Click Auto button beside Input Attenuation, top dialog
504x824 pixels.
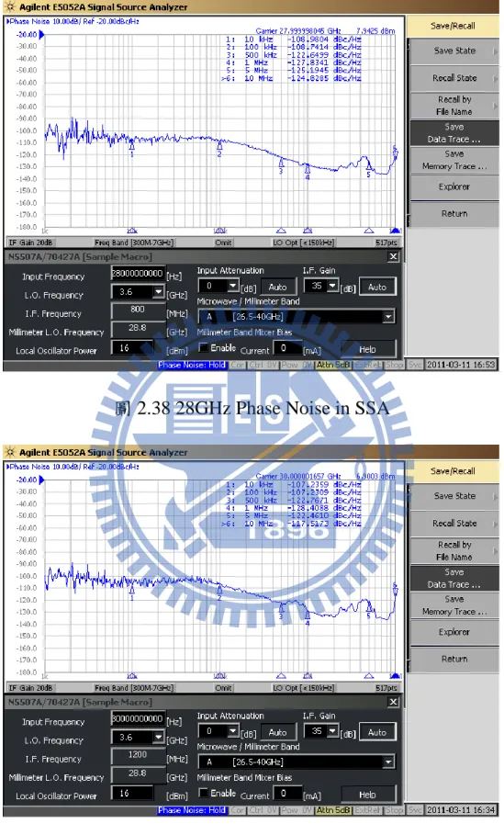point(278,287)
